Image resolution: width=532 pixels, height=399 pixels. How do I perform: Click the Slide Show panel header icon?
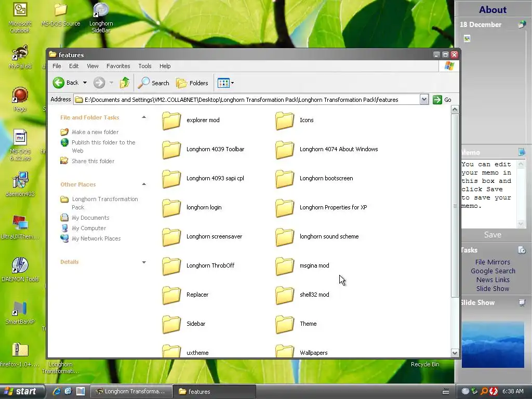522,302
